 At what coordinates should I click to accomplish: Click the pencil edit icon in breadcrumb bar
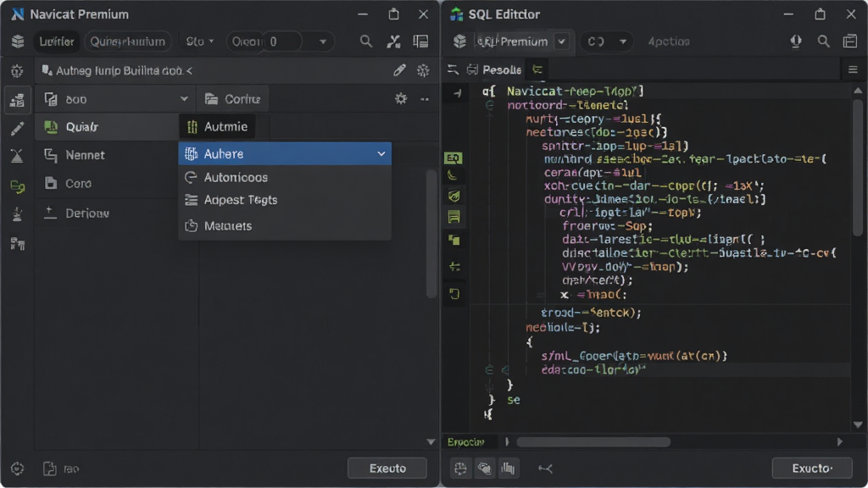(399, 70)
